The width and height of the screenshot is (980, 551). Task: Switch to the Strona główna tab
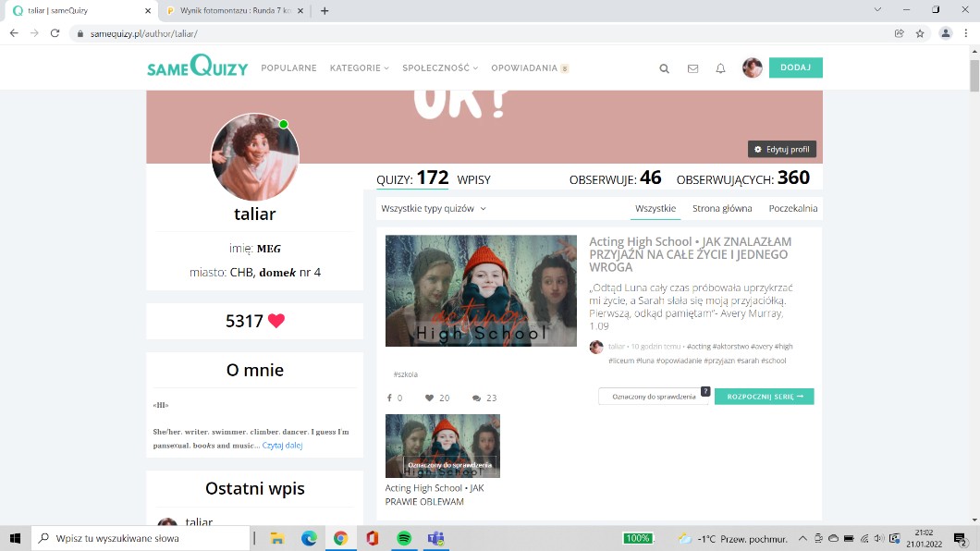coord(722,209)
